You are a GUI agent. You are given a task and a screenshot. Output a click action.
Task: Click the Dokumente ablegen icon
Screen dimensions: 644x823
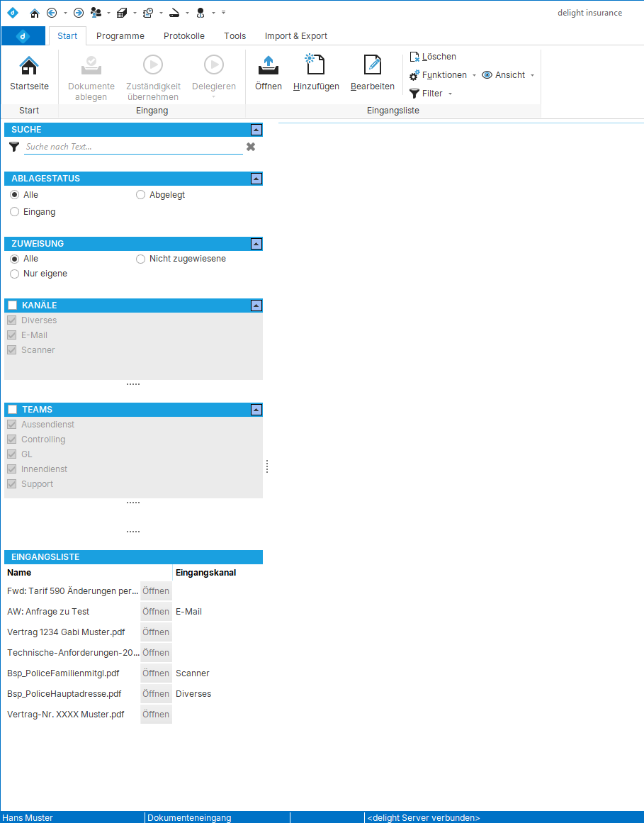click(x=91, y=65)
